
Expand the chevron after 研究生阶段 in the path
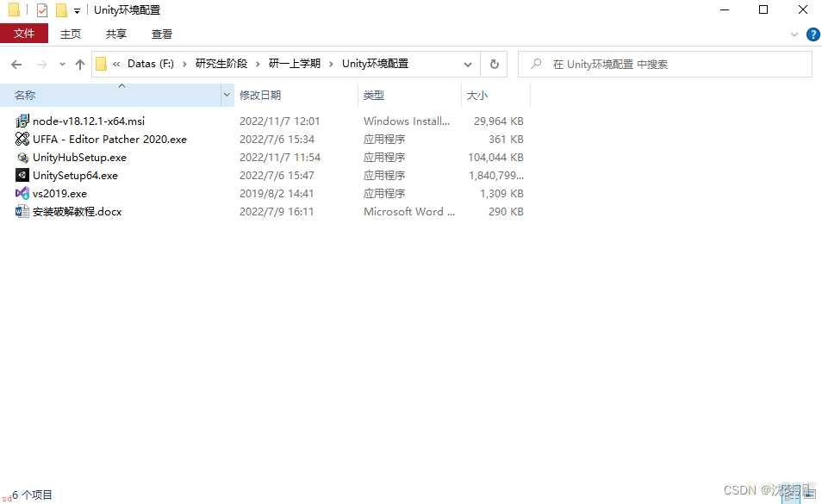(x=258, y=64)
